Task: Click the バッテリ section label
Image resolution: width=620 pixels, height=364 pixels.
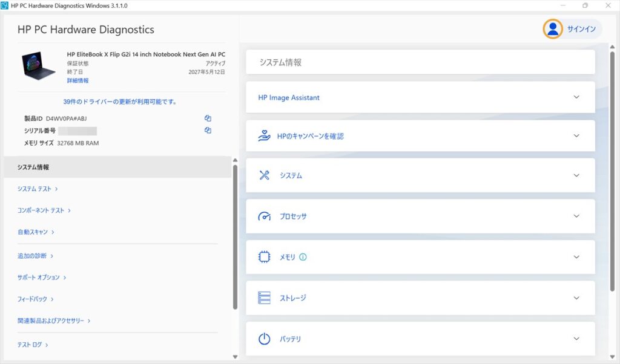Action: (290, 339)
